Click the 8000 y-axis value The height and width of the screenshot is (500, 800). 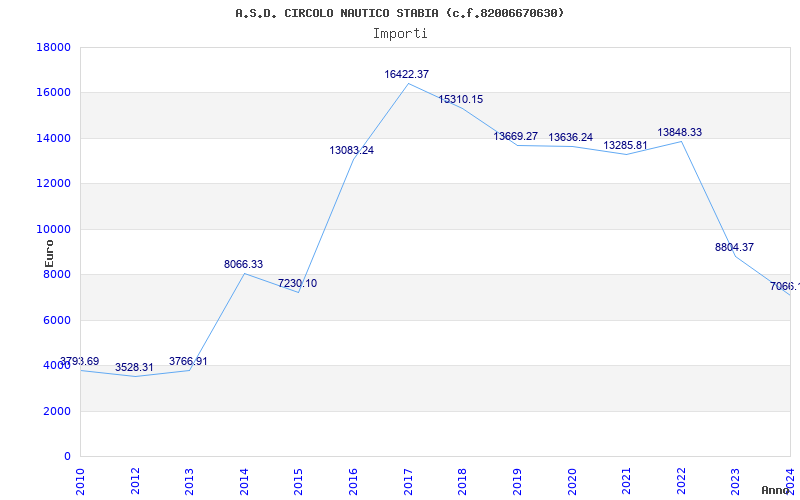tap(57, 274)
